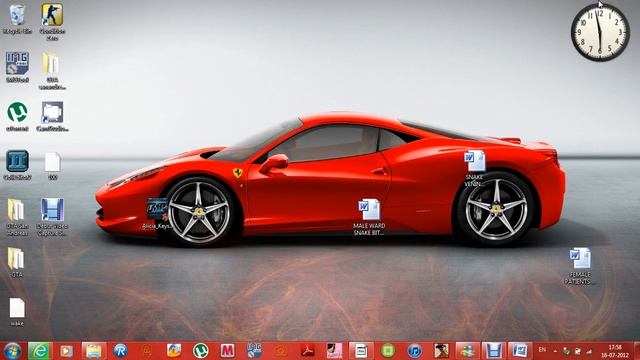Open Adobe Reader from the taskbar

(307, 351)
